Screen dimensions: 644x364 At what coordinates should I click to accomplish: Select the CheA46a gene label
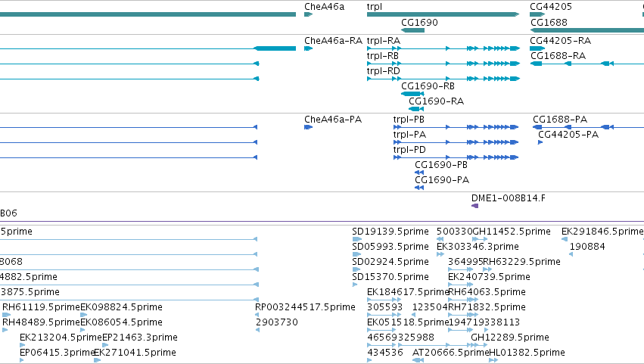pyautogui.click(x=324, y=7)
